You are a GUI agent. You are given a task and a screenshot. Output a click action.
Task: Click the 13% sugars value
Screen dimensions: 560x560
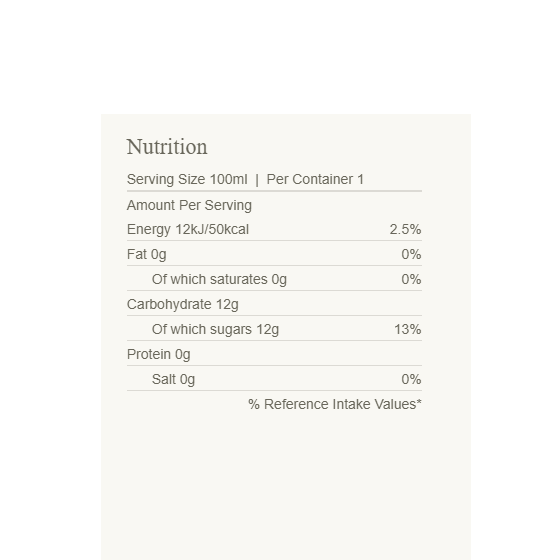click(408, 329)
